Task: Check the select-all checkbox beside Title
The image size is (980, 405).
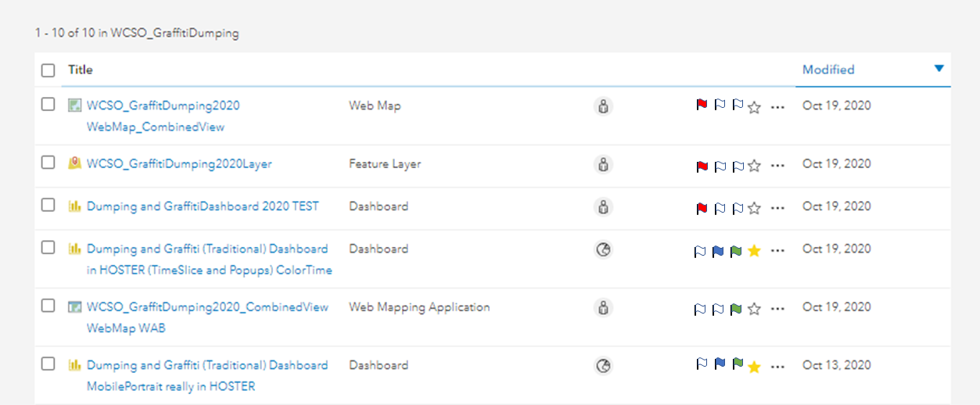Action: point(48,70)
